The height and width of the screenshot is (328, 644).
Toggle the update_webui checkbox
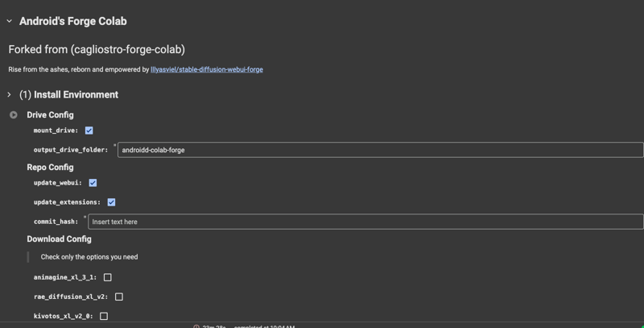[x=93, y=183]
